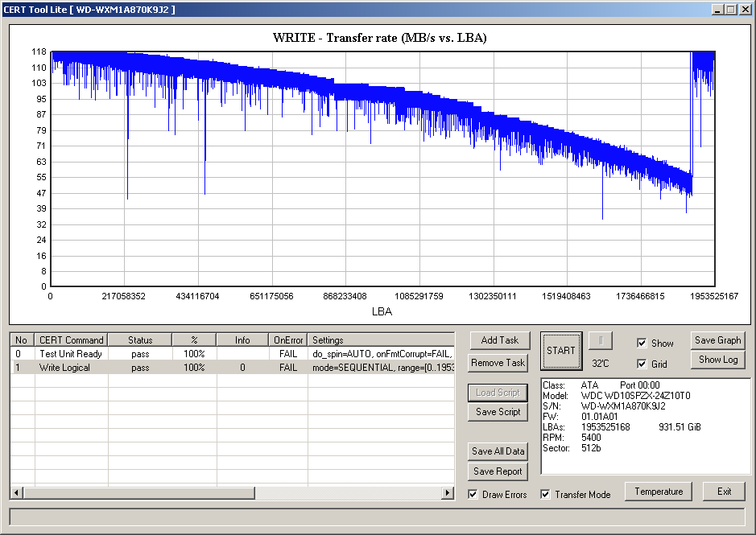Click Add Task button
Image resolution: width=756 pixels, height=535 pixels.
(499, 340)
